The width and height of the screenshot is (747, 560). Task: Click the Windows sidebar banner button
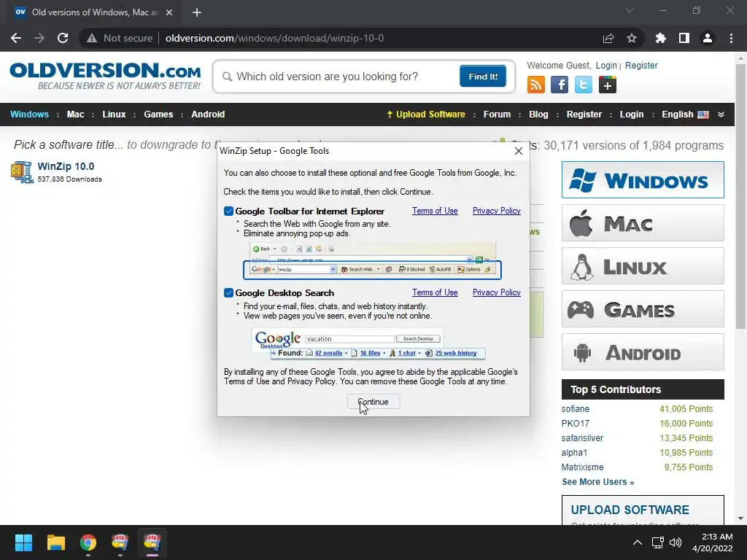pyautogui.click(x=643, y=180)
